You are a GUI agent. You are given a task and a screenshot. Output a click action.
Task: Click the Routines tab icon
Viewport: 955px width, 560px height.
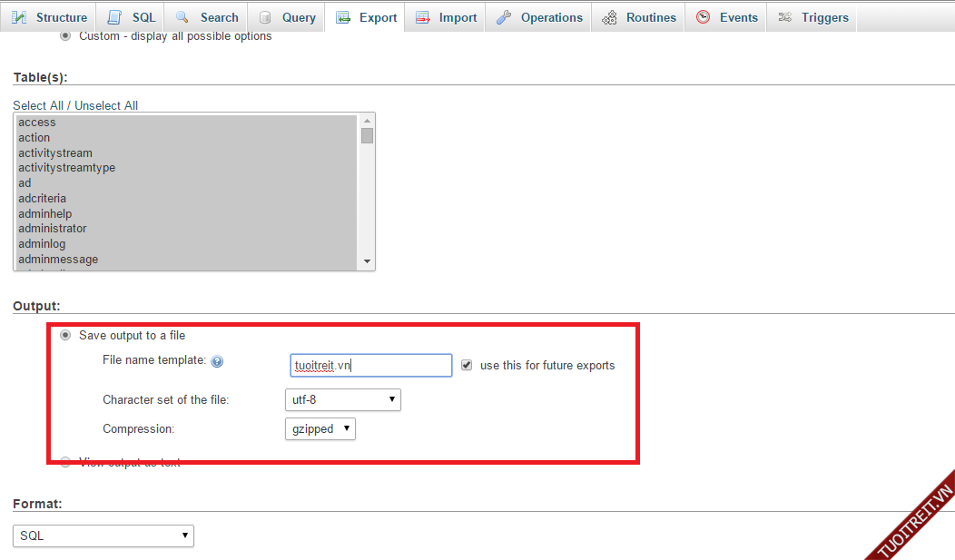tap(609, 17)
